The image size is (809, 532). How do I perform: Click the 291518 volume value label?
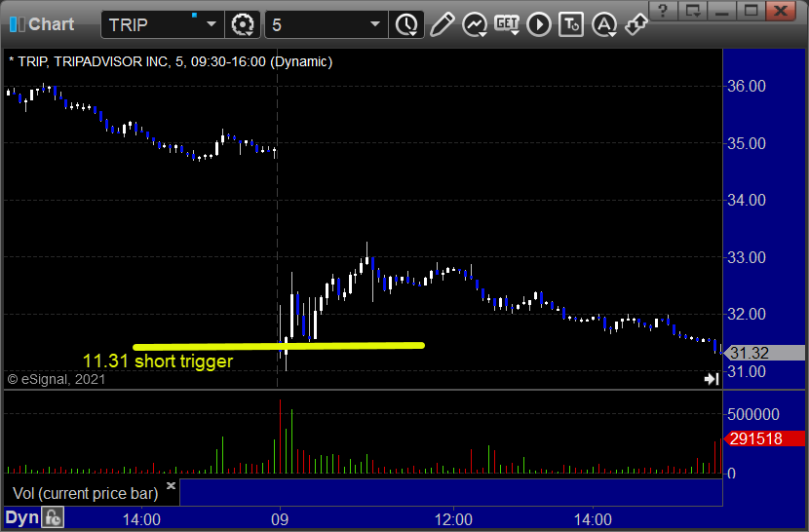(x=764, y=438)
